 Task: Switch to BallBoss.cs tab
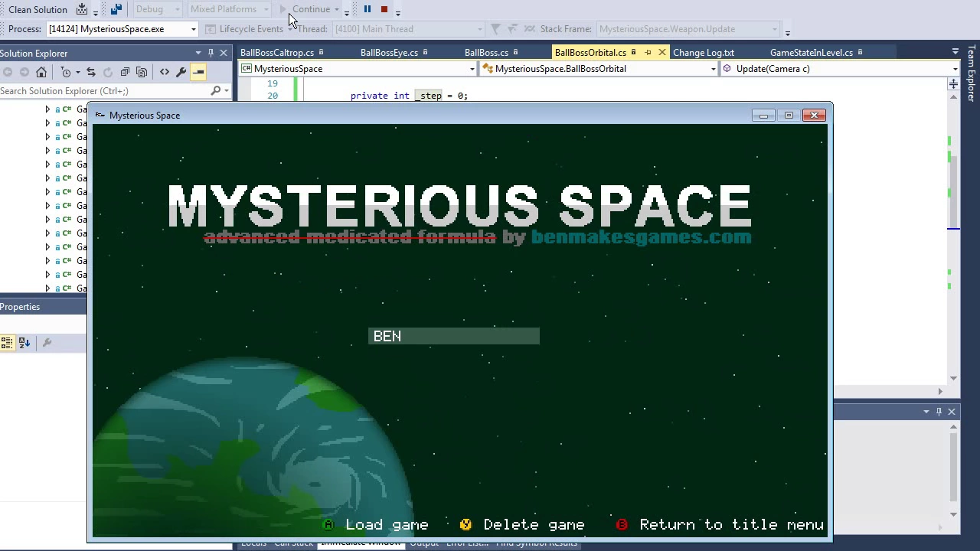click(x=486, y=53)
